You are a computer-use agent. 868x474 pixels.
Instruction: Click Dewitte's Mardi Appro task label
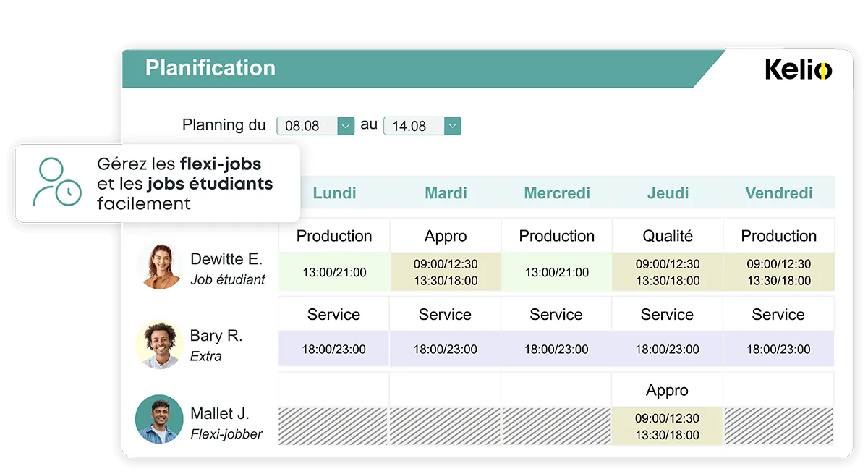point(446,236)
